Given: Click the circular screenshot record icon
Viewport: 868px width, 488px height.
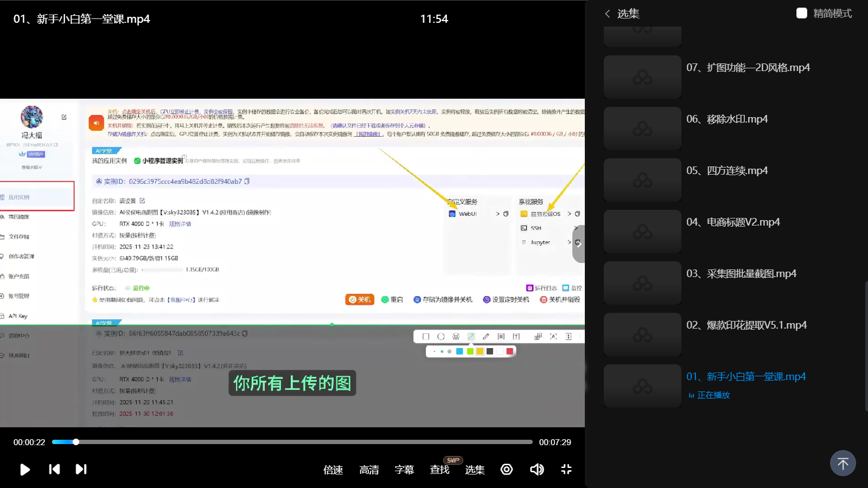Looking at the screenshot, I should tap(507, 470).
